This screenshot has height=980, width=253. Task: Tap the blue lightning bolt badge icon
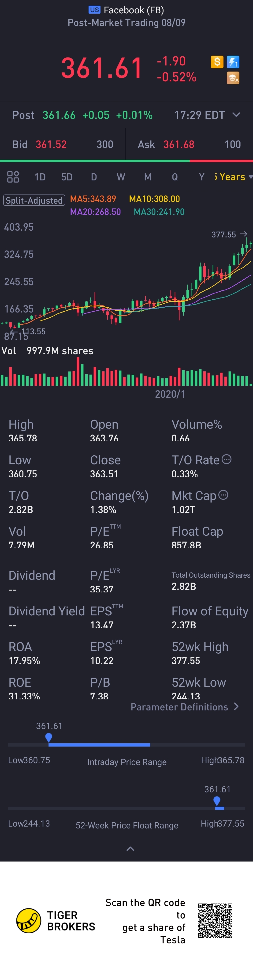tap(233, 62)
